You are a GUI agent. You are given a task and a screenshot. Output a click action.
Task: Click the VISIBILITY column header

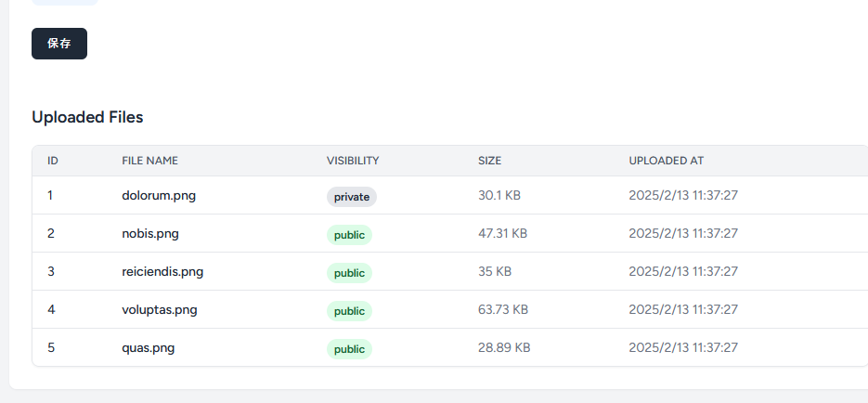[353, 161]
